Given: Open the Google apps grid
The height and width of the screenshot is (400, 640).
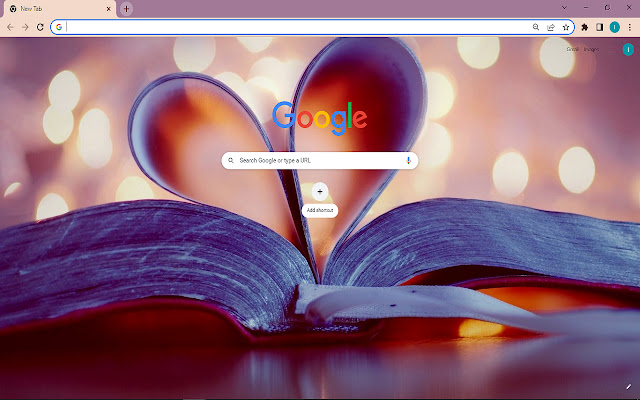Looking at the screenshot, I should tap(611, 49).
